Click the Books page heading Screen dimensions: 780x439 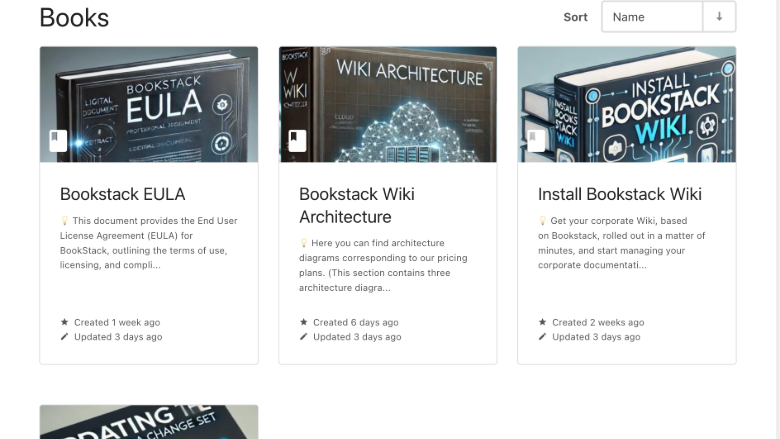point(74,18)
